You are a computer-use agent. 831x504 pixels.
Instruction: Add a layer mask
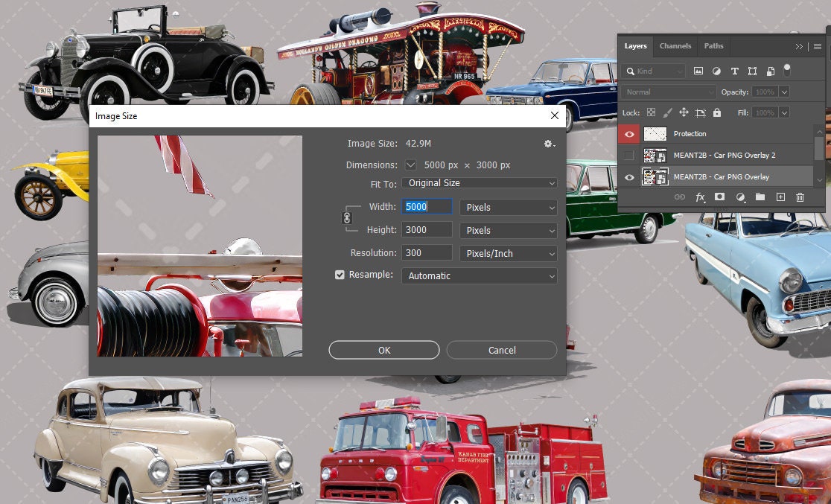[719, 197]
